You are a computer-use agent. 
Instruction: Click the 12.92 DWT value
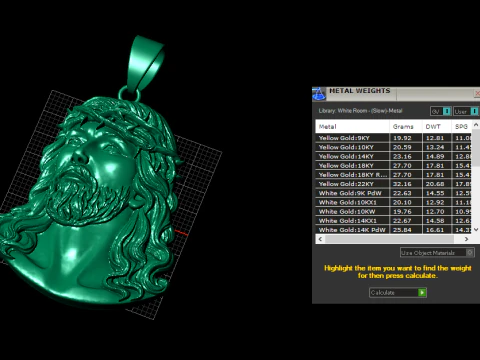tap(435, 202)
